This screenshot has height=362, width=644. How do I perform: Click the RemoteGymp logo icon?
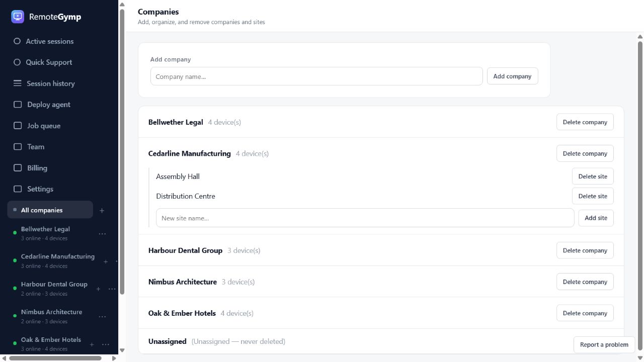(x=18, y=17)
